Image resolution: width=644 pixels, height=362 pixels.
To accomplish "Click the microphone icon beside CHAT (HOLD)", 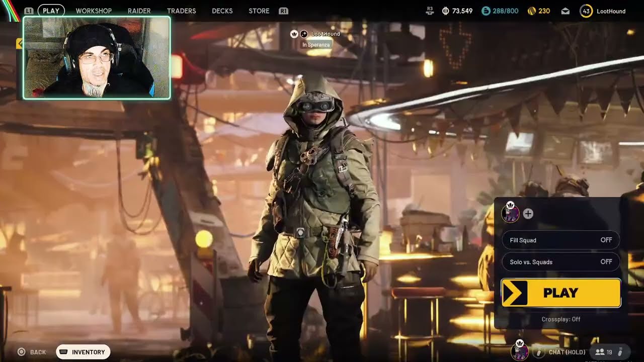I will coord(539,352).
